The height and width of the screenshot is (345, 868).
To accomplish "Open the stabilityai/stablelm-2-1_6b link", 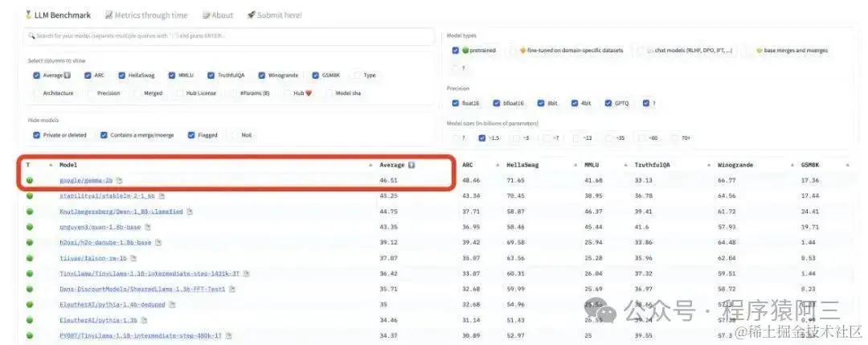I will tap(108, 196).
